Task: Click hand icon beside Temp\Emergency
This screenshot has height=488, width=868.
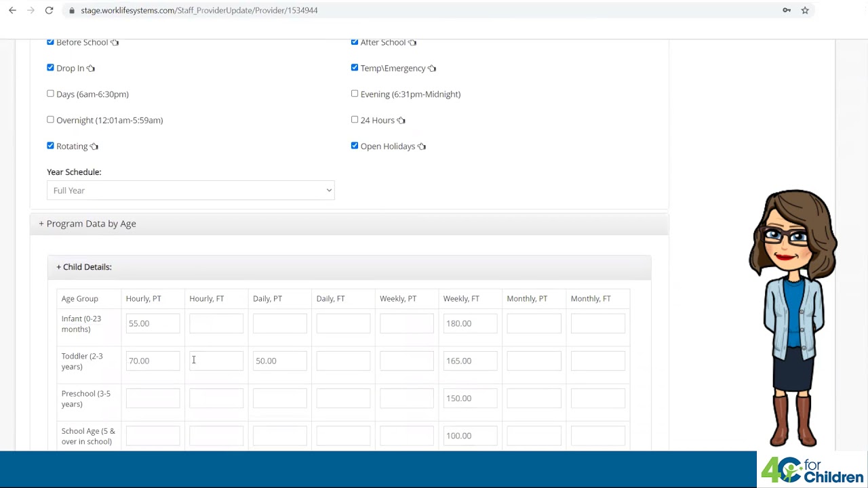Action: (432, 68)
